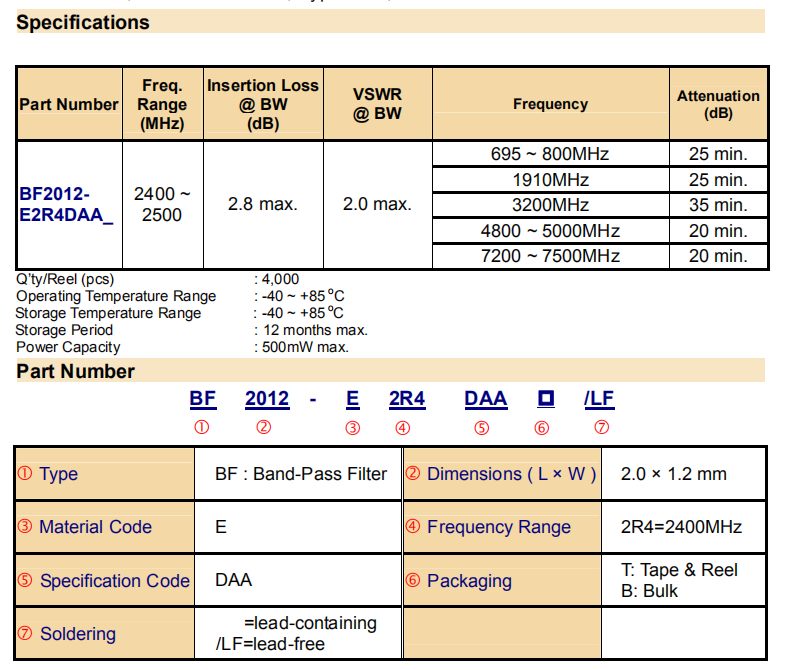Click the '1910MHz' frequency row

[550, 180]
